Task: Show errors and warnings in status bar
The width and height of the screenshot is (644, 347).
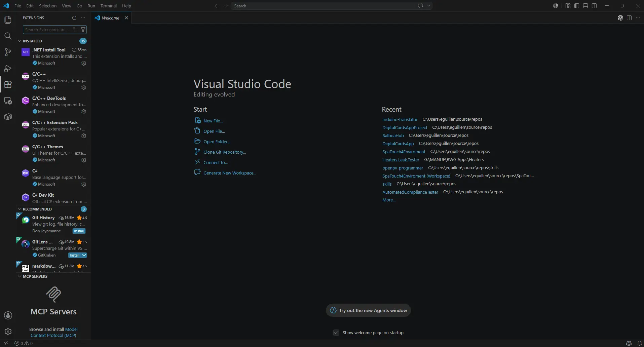Action: coord(24,343)
